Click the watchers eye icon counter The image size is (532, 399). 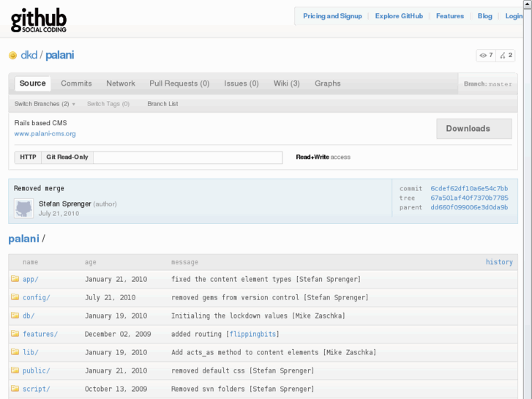point(486,55)
